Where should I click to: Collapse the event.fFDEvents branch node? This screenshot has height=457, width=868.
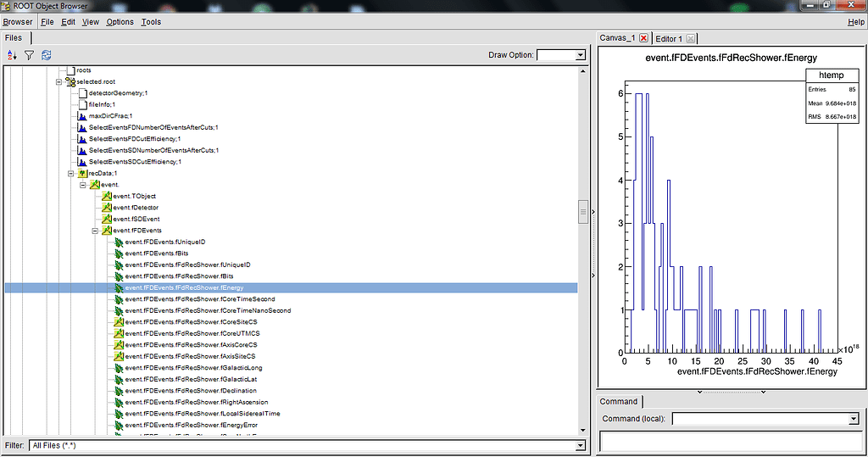pos(95,231)
